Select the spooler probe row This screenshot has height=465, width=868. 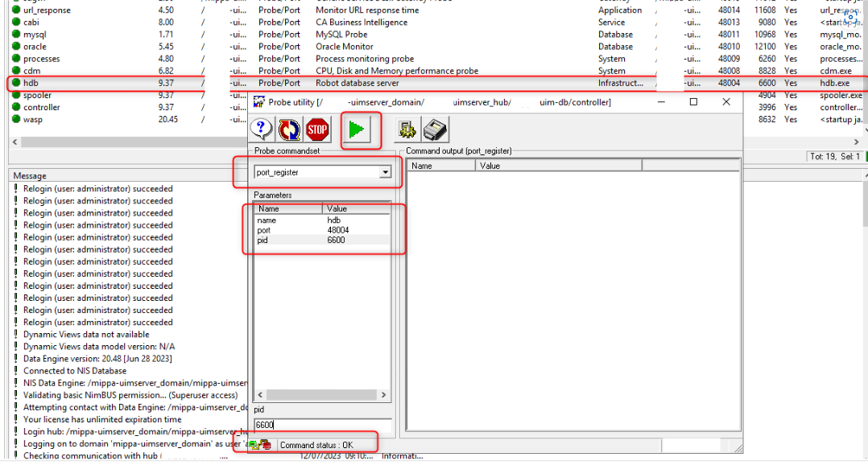point(128,95)
